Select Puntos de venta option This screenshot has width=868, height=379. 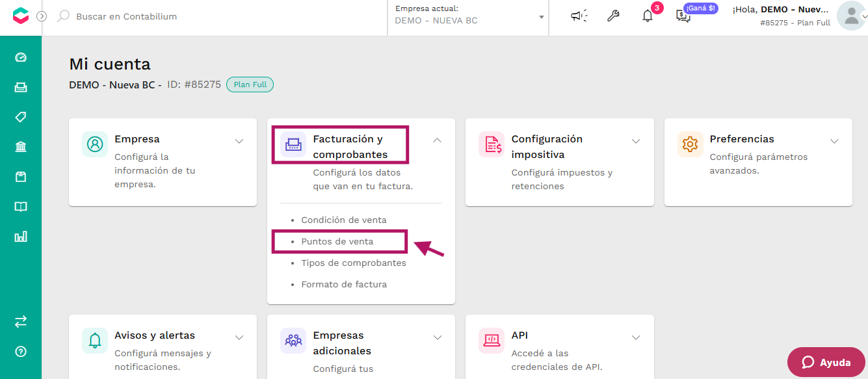point(337,241)
